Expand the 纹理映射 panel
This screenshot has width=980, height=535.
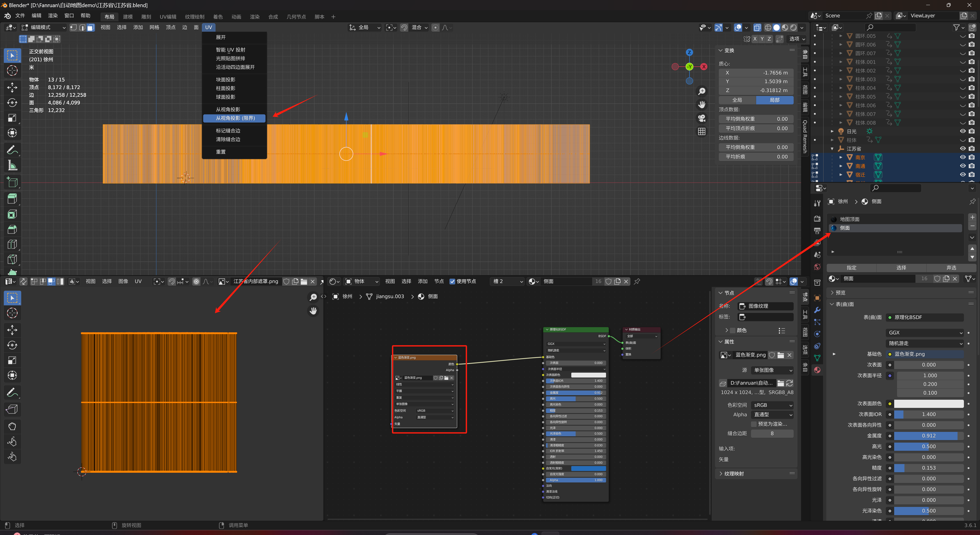click(734, 474)
